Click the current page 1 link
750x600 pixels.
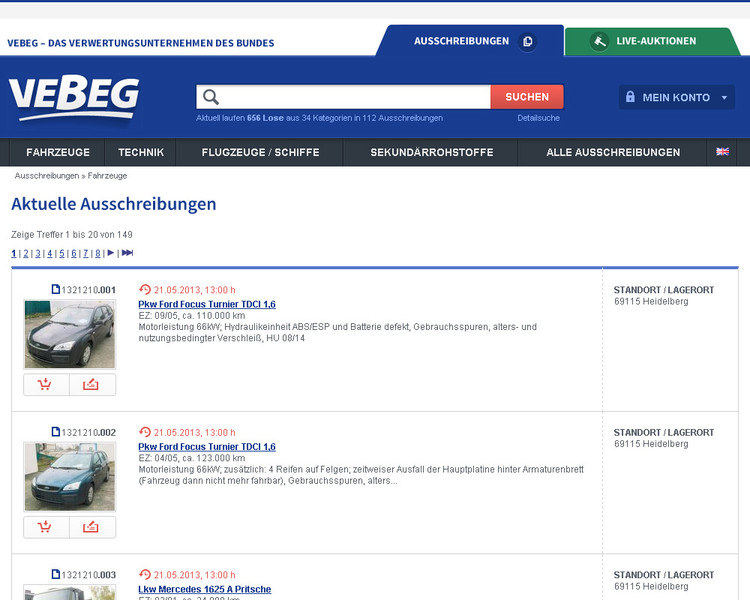14,254
